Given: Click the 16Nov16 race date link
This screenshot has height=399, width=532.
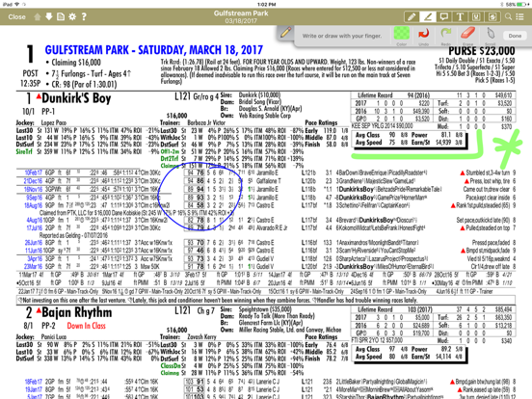Looking at the screenshot, I should click(x=33, y=189).
